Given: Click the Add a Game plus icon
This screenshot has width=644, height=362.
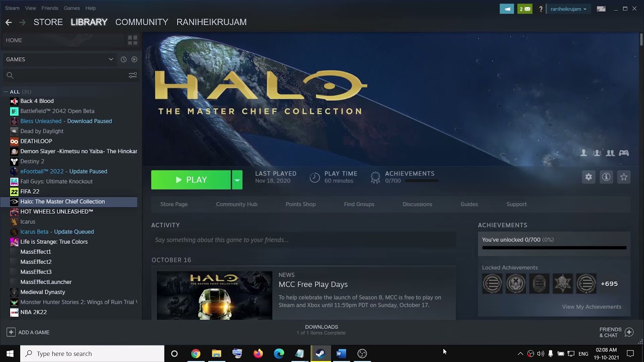Looking at the screenshot, I should (11, 332).
